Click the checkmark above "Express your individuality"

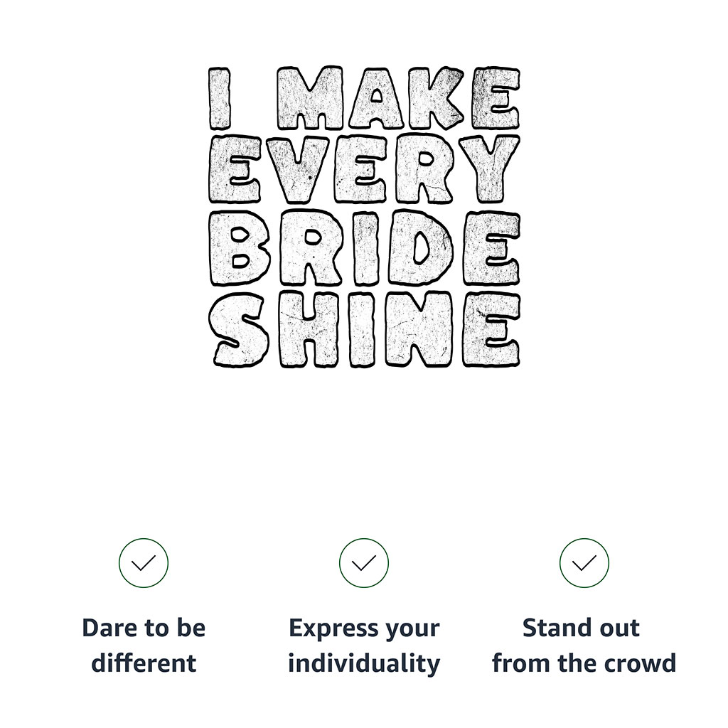[x=364, y=563]
